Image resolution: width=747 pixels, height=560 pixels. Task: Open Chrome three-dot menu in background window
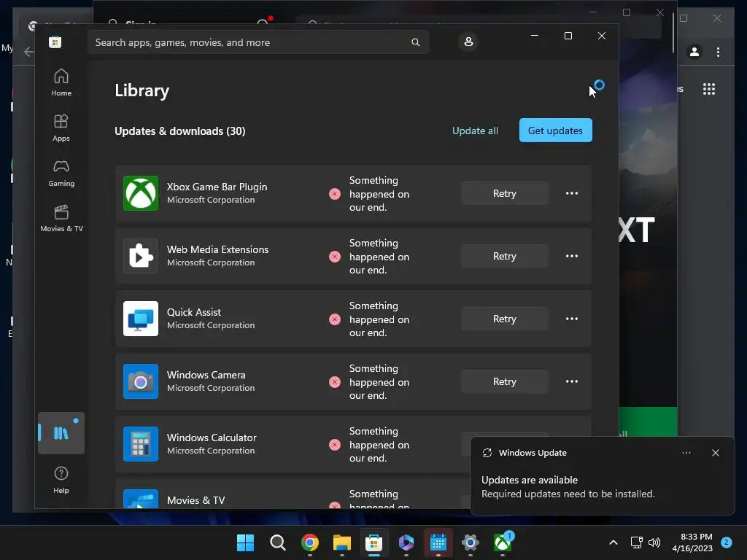tap(718, 52)
